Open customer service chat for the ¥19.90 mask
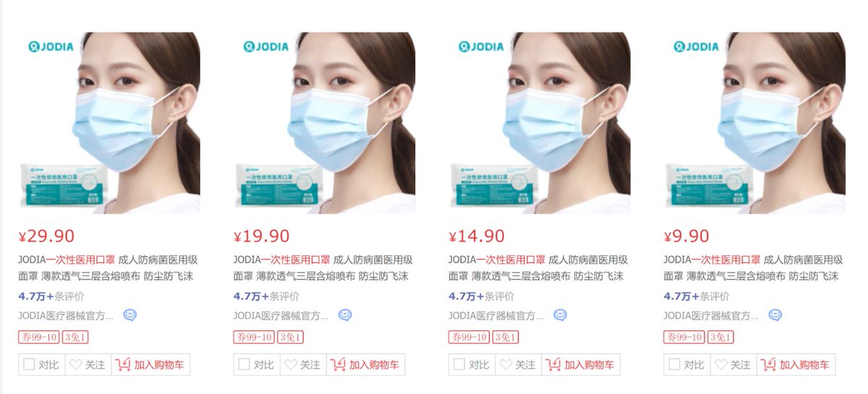 coord(345,315)
